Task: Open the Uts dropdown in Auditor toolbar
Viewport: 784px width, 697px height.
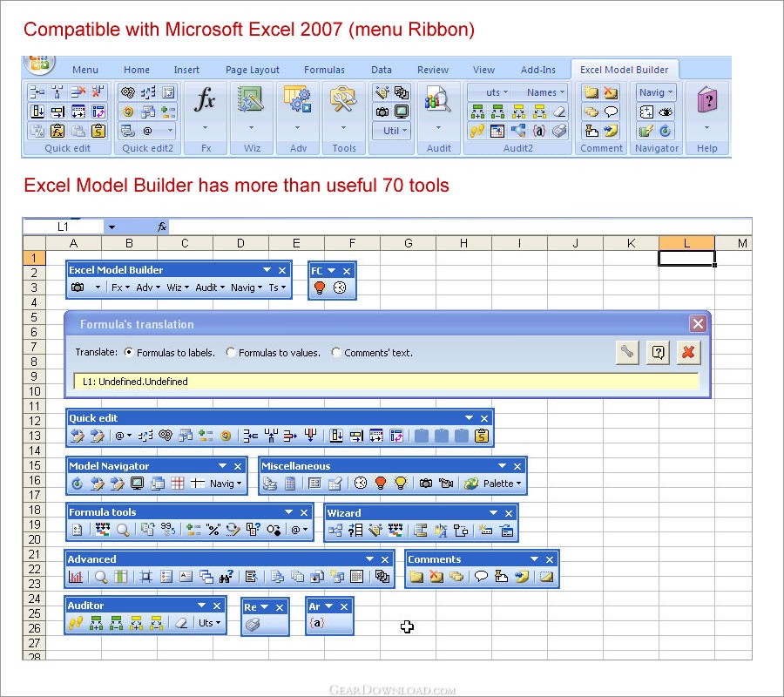Action: (209, 623)
